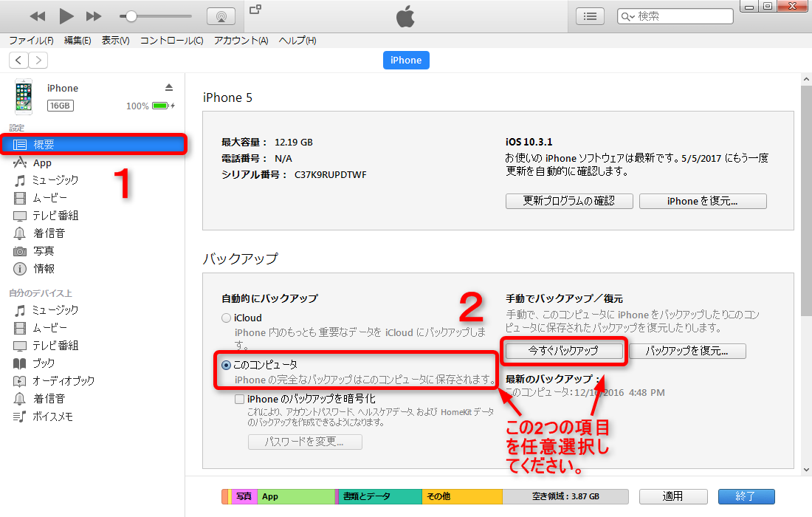Open 着信音 under 自分のデバイス上
The image size is (812, 517).
[49, 399]
